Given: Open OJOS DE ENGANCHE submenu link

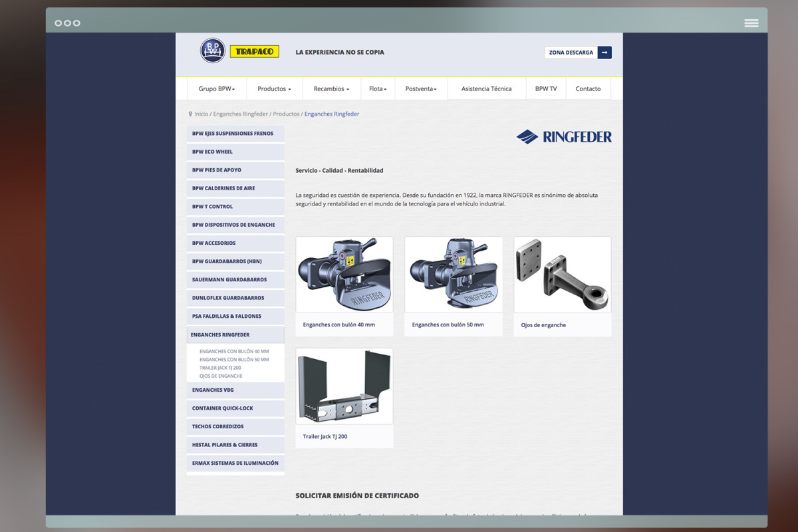Looking at the screenshot, I should pos(221,376).
